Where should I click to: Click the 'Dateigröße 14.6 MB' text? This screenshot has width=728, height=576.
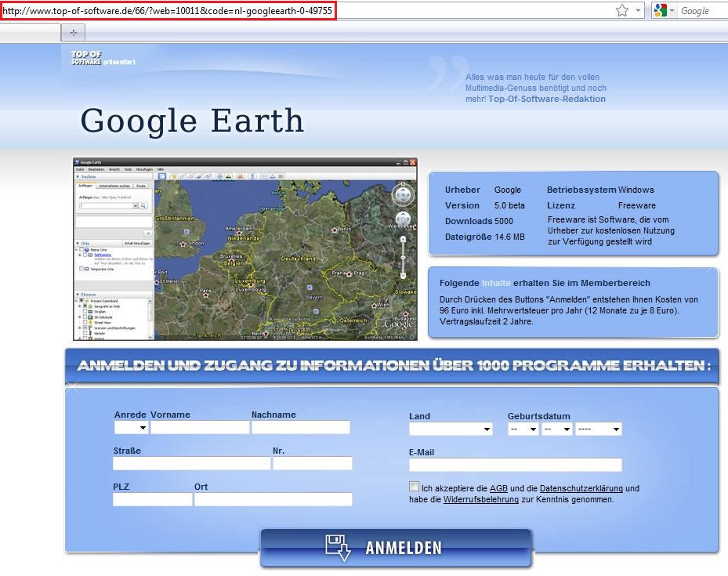485,237
